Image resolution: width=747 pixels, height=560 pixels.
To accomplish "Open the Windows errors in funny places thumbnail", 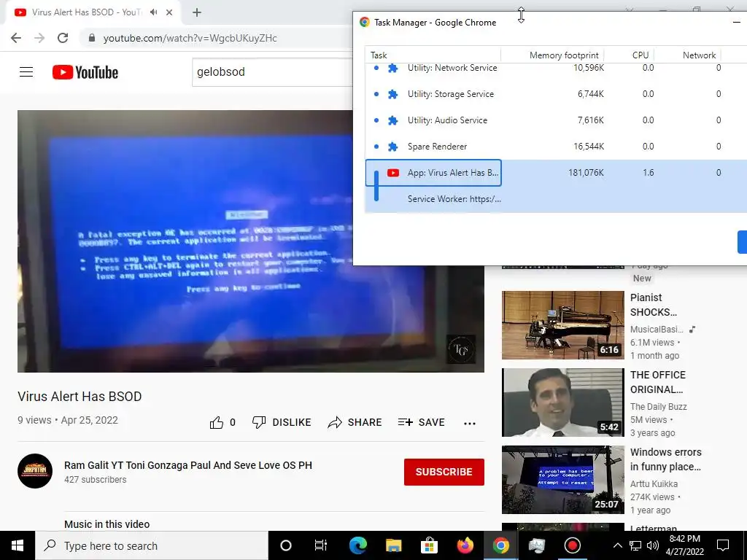I will (x=562, y=480).
